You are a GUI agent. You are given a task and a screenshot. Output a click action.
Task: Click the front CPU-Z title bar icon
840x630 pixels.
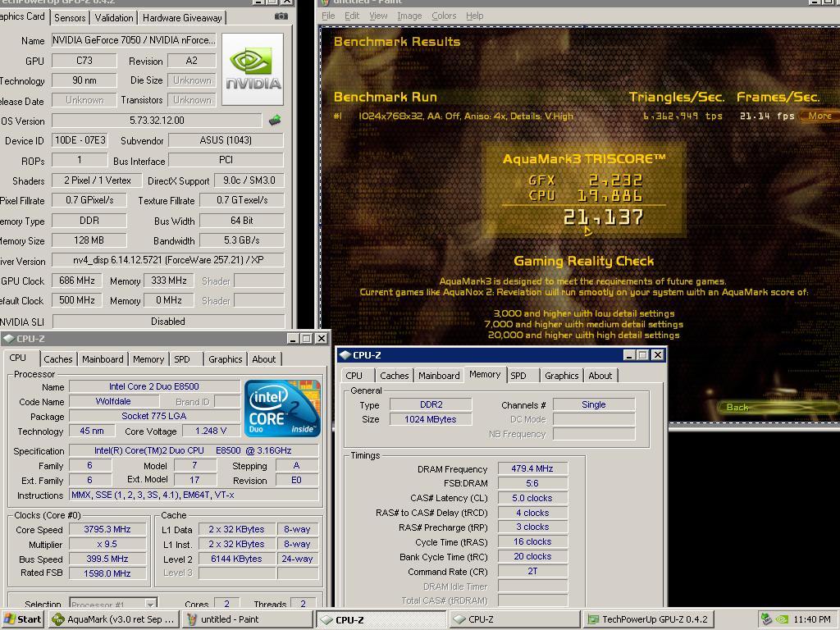pos(345,354)
